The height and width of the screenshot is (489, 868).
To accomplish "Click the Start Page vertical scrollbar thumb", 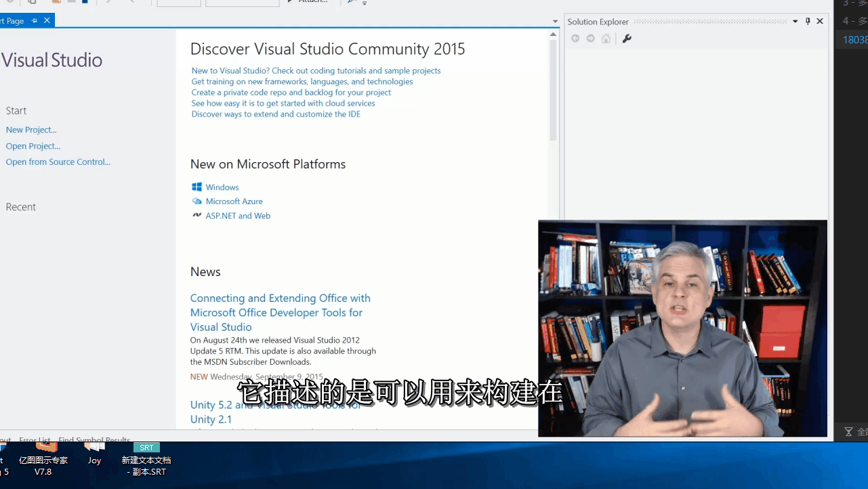I will (553, 90).
